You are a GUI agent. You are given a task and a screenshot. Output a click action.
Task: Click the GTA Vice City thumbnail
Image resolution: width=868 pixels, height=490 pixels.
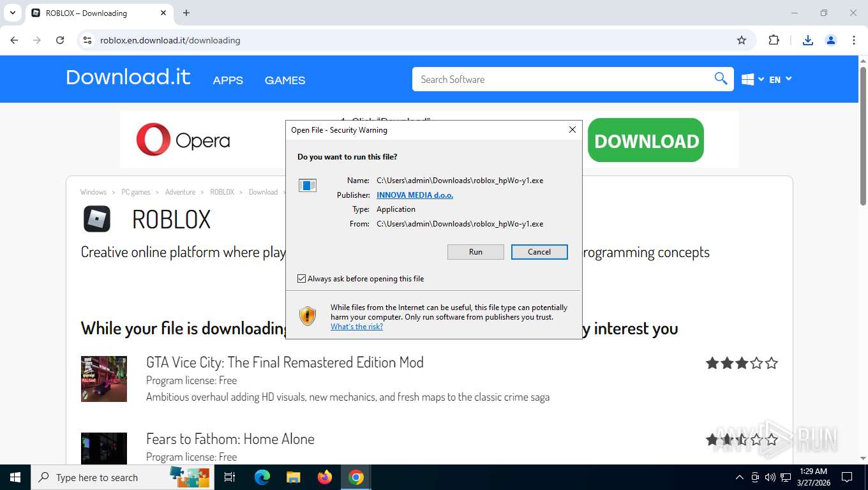104,379
